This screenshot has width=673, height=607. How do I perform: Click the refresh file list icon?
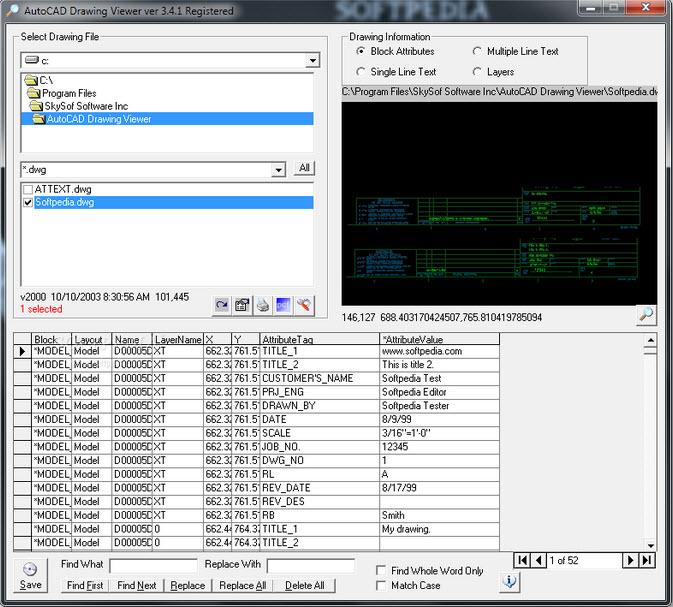pyautogui.click(x=222, y=305)
